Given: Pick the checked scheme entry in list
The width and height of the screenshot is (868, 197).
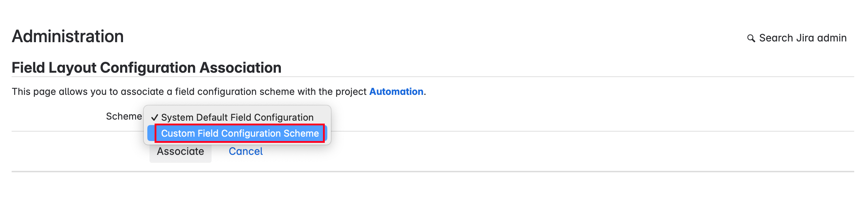Looking at the screenshot, I should [237, 117].
